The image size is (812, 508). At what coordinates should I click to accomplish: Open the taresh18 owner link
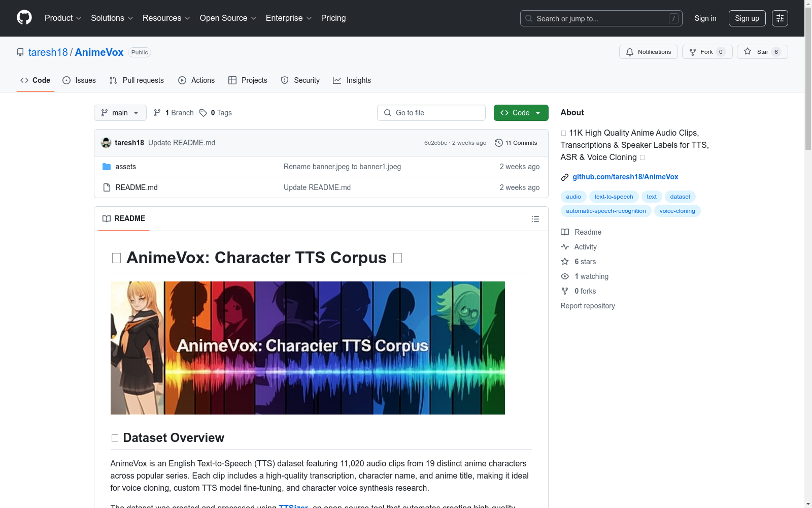[48, 52]
